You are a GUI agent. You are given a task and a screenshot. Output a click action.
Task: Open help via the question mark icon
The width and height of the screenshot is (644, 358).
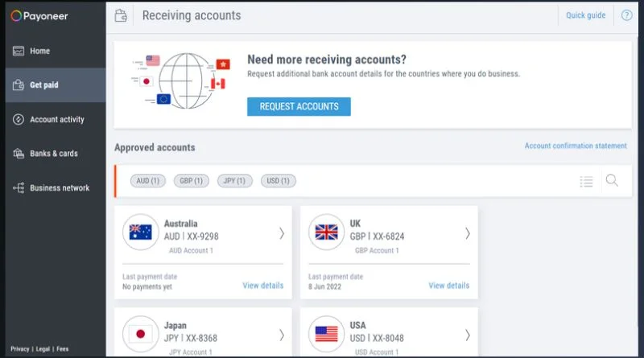(x=626, y=15)
